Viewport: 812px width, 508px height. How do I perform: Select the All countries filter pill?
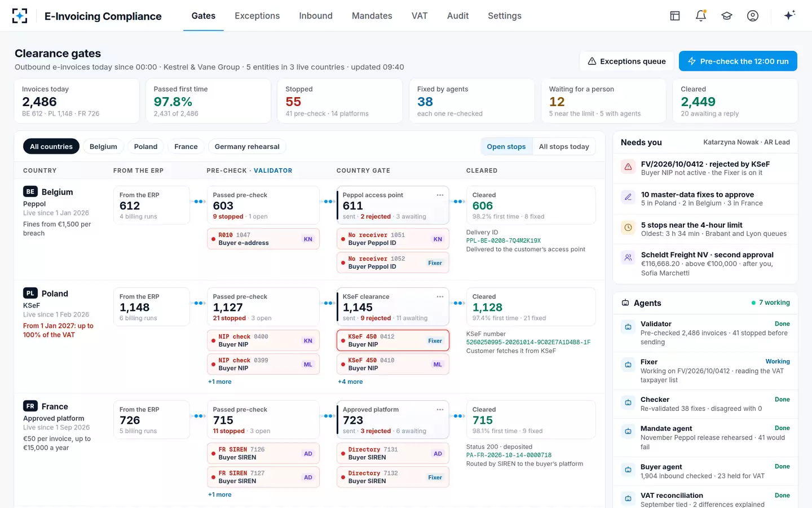point(51,147)
